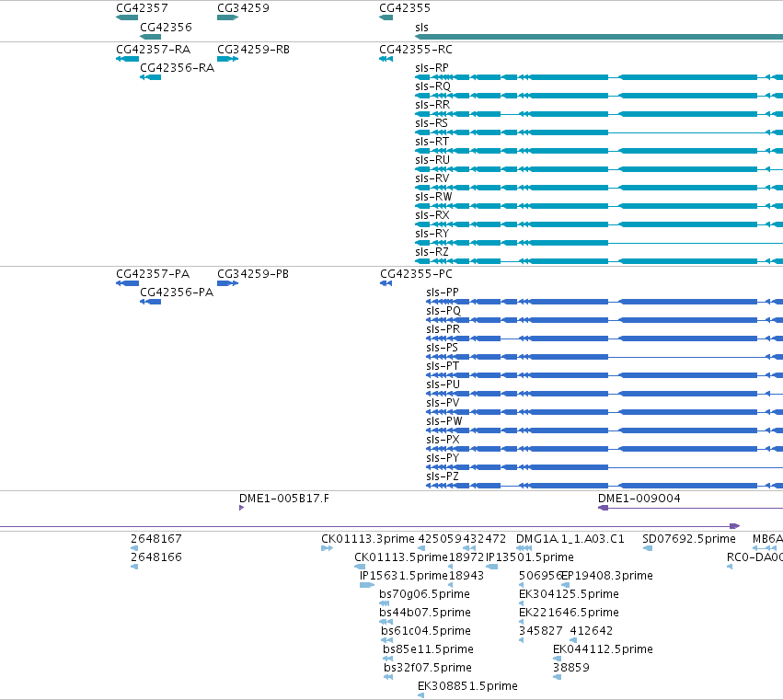The image size is (783, 700).
Task: Select the EK044112.5prime EST
Action: [558, 659]
